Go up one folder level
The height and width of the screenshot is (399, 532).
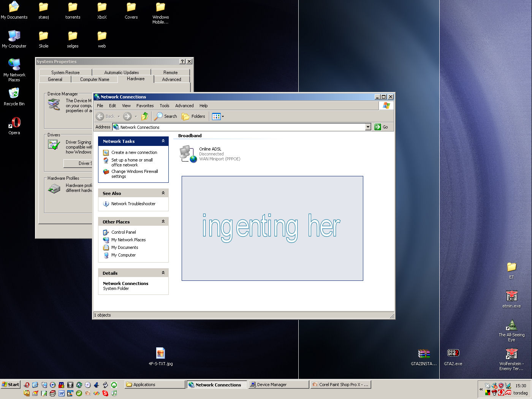click(x=145, y=116)
